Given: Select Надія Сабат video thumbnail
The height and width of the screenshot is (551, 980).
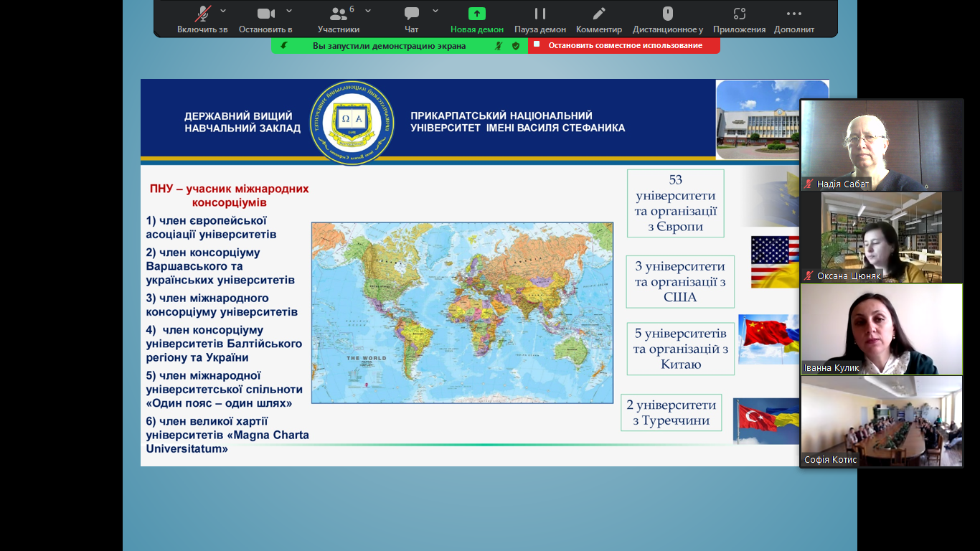Looking at the screenshot, I should (881, 145).
